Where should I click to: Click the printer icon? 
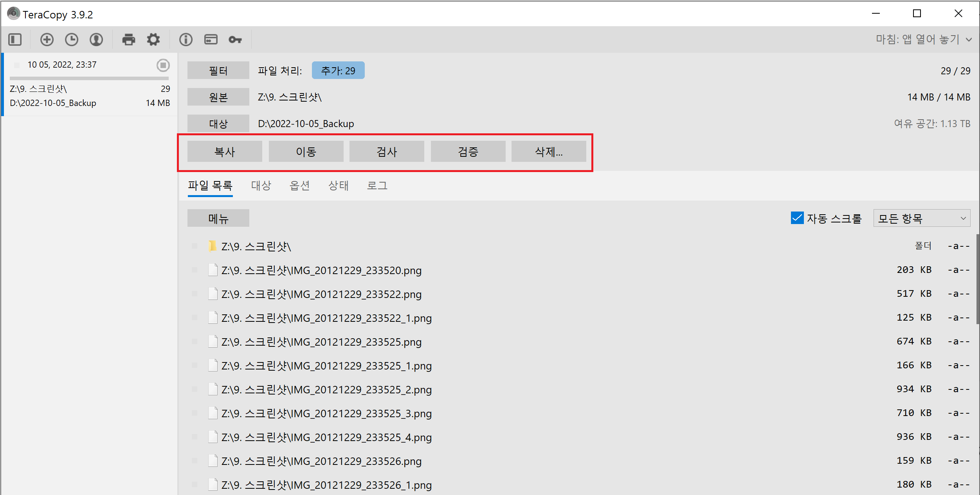coord(128,39)
